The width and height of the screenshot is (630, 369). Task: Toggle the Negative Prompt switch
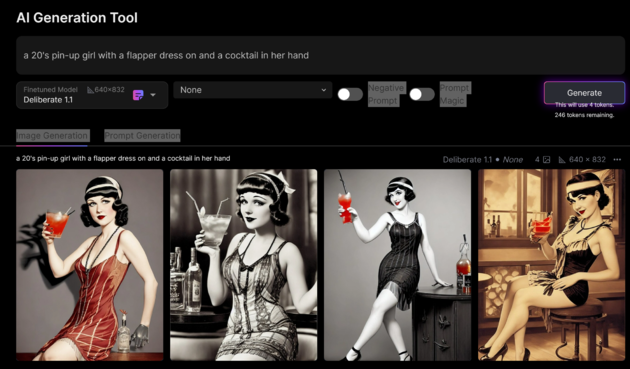click(350, 94)
